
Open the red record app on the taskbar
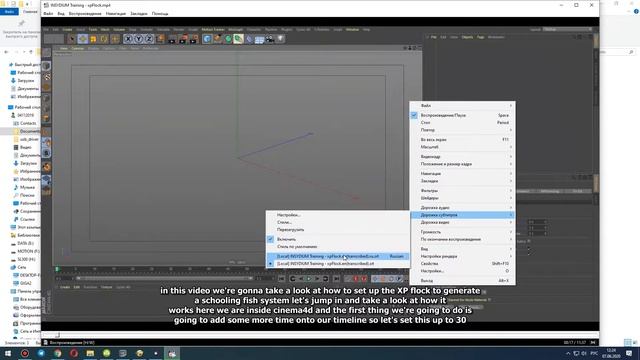[24, 353]
